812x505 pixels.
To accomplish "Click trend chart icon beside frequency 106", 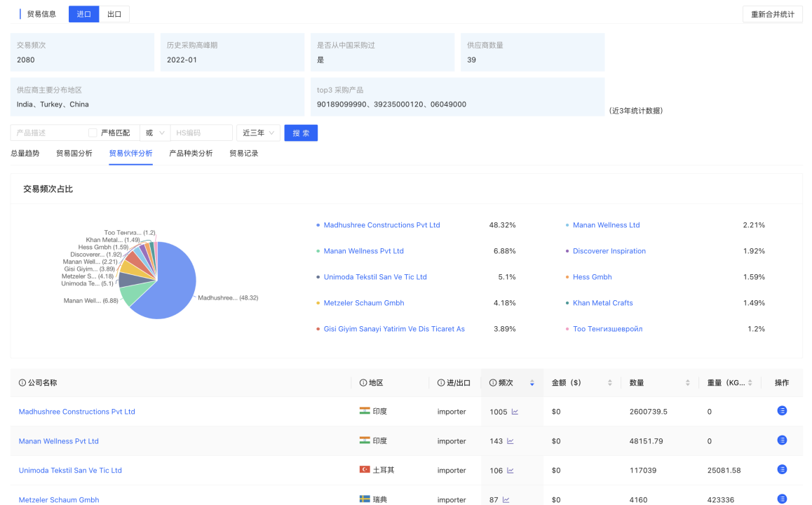I will pos(510,471).
